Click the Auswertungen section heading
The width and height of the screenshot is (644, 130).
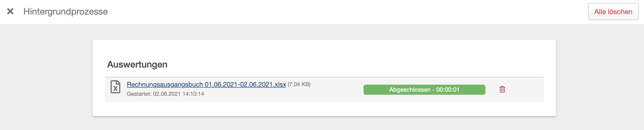pyautogui.click(x=137, y=64)
